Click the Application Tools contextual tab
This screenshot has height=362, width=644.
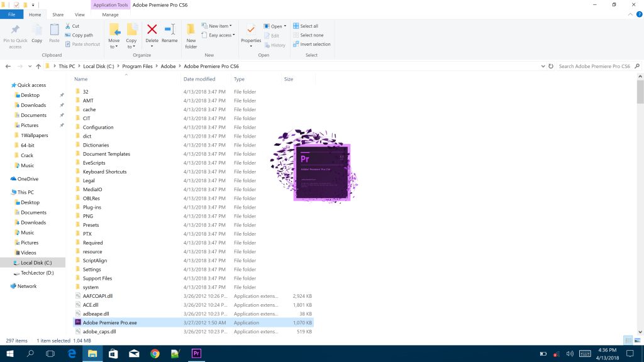pyautogui.click(x=111, y=5)
